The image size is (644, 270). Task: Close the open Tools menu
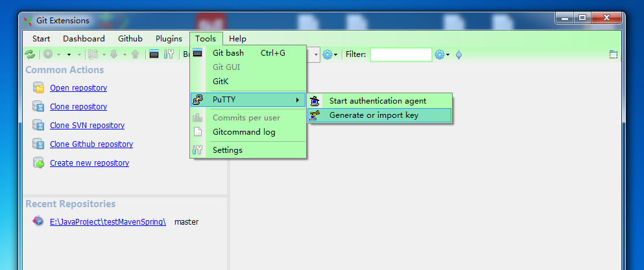point(206,39)
